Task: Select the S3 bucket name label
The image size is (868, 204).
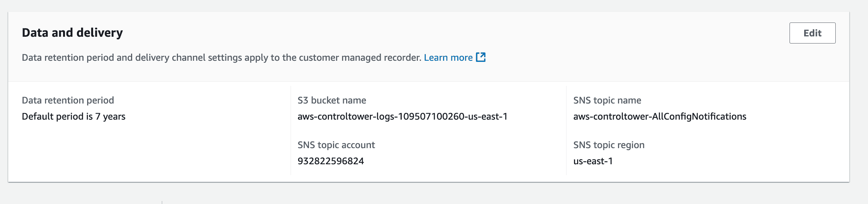Action: [x=332, y=100]
